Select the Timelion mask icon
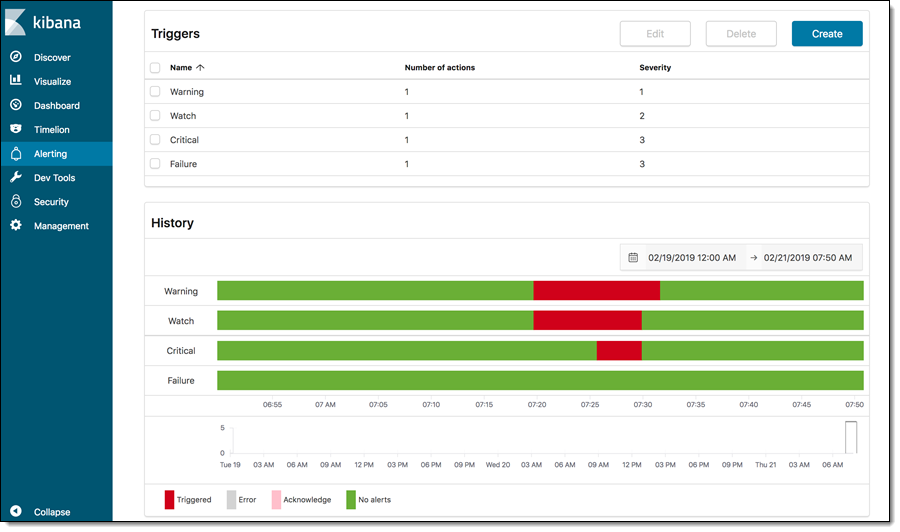The width and height of the screenshot is (900, 532). click(x=16, y=130)
